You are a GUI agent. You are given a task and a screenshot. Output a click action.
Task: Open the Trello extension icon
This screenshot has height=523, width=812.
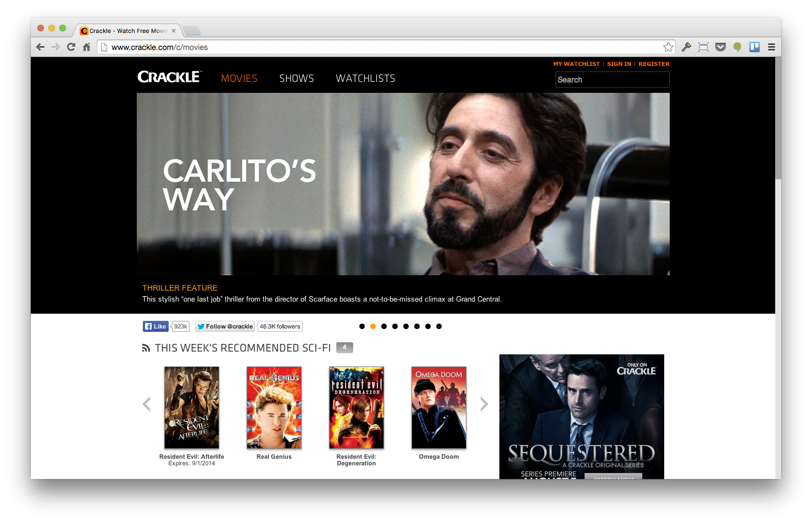(754, 47)
